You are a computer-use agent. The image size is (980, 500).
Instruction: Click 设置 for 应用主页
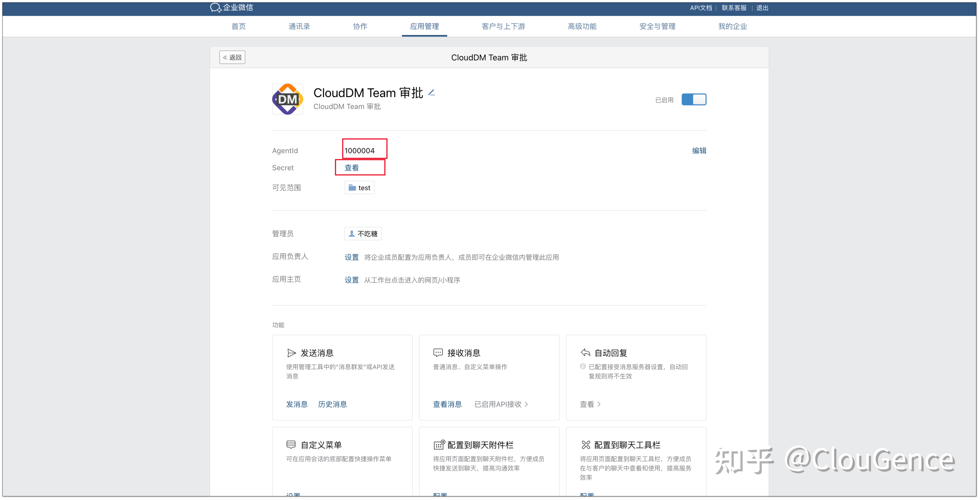(352, 280)
